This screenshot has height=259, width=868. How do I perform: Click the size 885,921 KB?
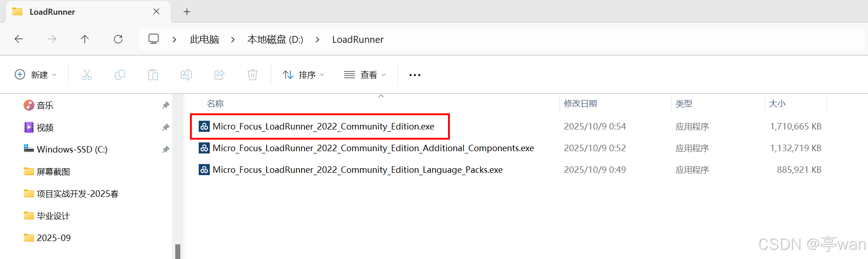click(x=799, y=170)
